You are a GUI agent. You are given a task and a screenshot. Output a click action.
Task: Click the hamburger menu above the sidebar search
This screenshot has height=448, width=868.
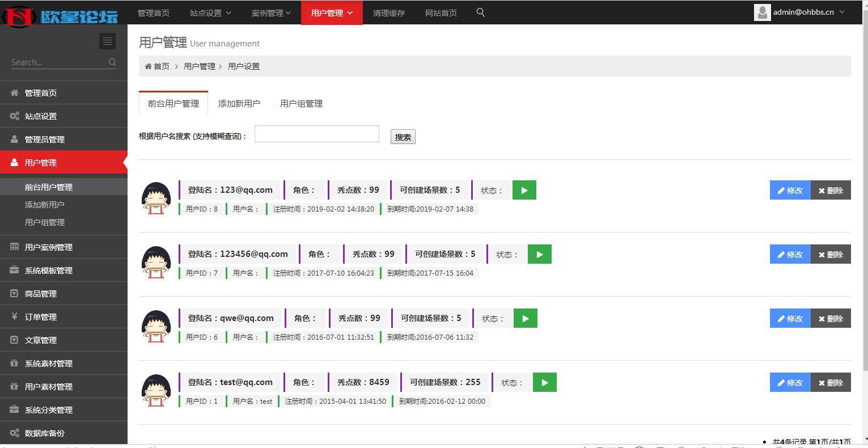pyautogui.click(x=107, y=41)
